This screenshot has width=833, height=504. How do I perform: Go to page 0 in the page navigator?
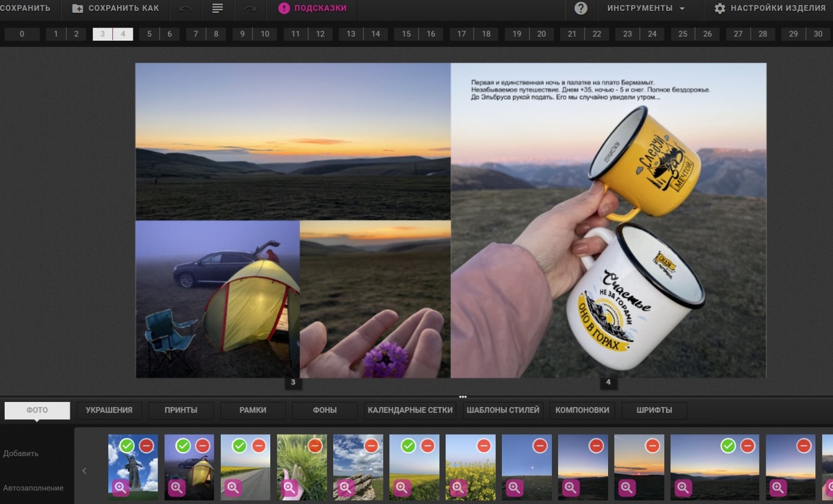[x=22, y=34]
